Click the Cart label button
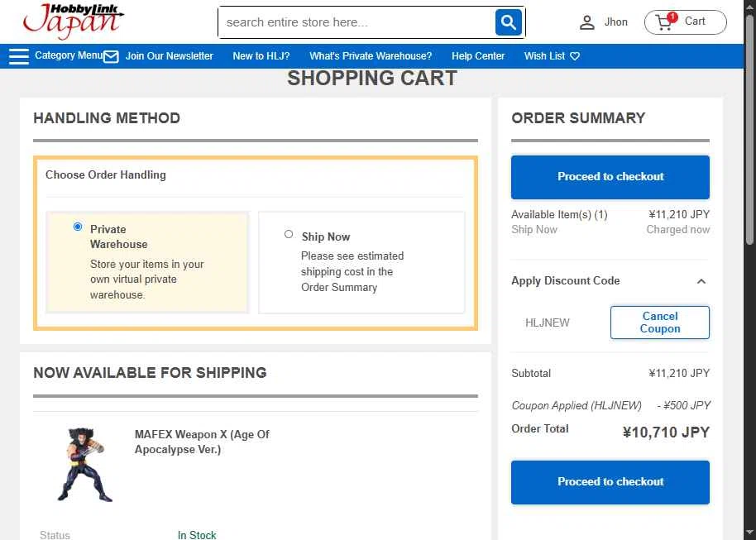 click(695, 22)
